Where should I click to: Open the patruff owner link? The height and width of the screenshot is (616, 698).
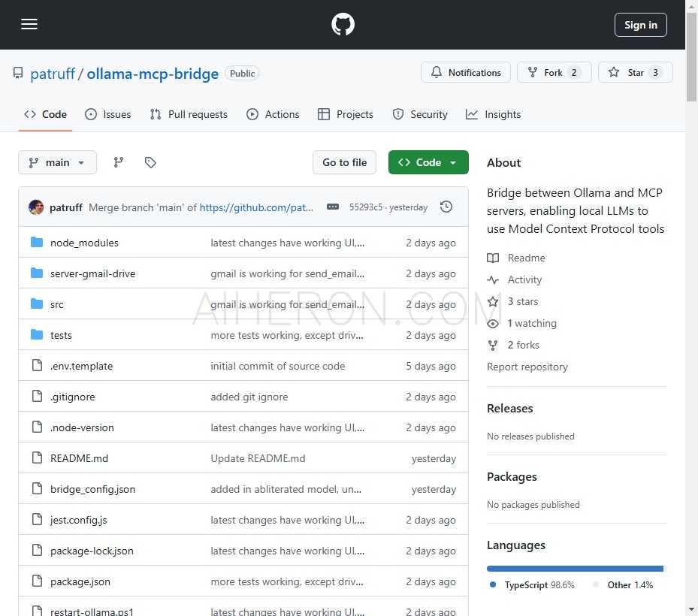[53, 74]
